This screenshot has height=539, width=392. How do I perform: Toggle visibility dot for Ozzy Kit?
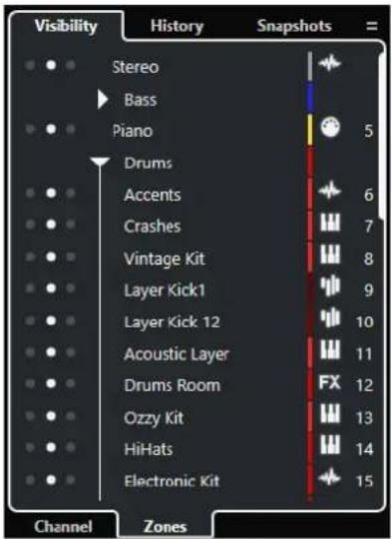(x=51, y=416)
